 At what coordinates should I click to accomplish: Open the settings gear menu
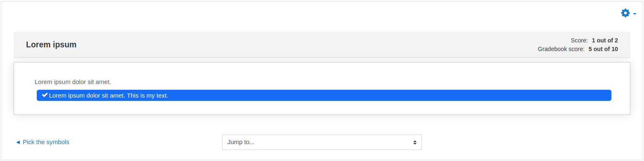625,13
